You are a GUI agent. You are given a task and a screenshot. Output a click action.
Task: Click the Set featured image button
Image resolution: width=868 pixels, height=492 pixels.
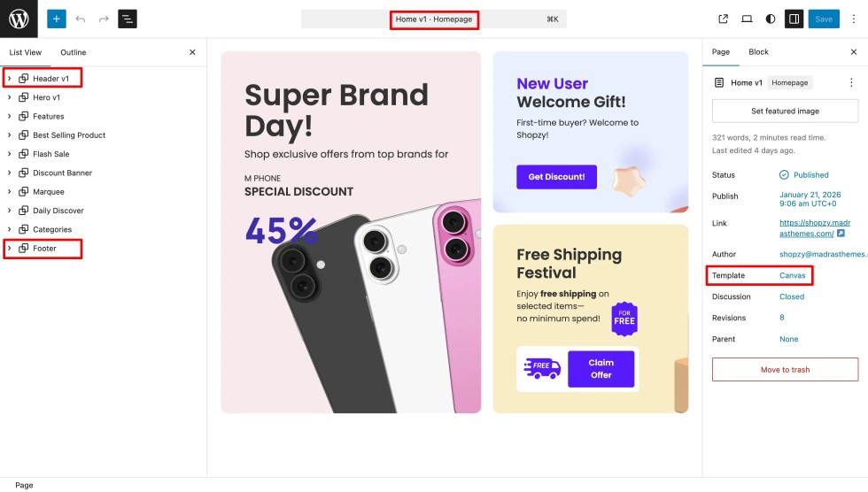[x=785, y=111]
